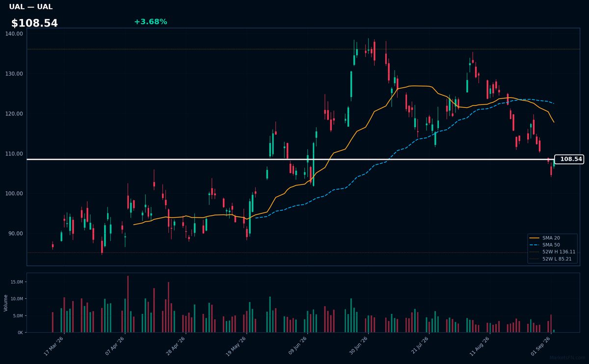Click the 120.00 price axis label
Screen dimensions: 589x364
click(14, 114)
